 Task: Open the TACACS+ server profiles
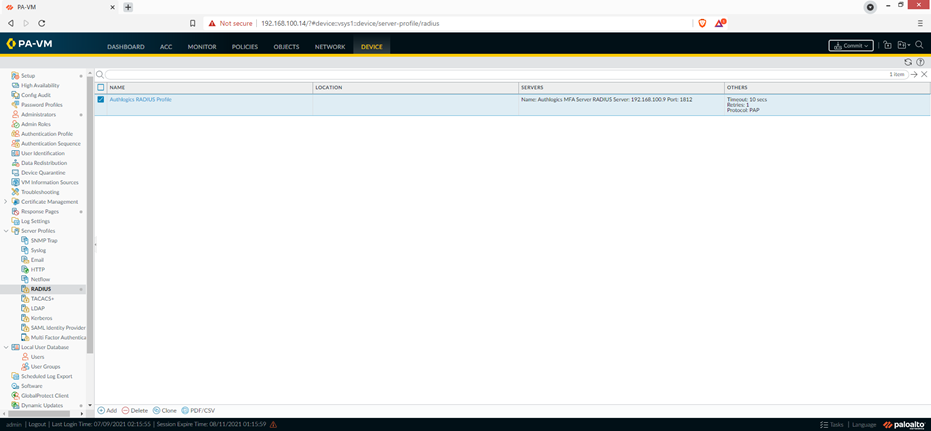click(x=42, y=299)
